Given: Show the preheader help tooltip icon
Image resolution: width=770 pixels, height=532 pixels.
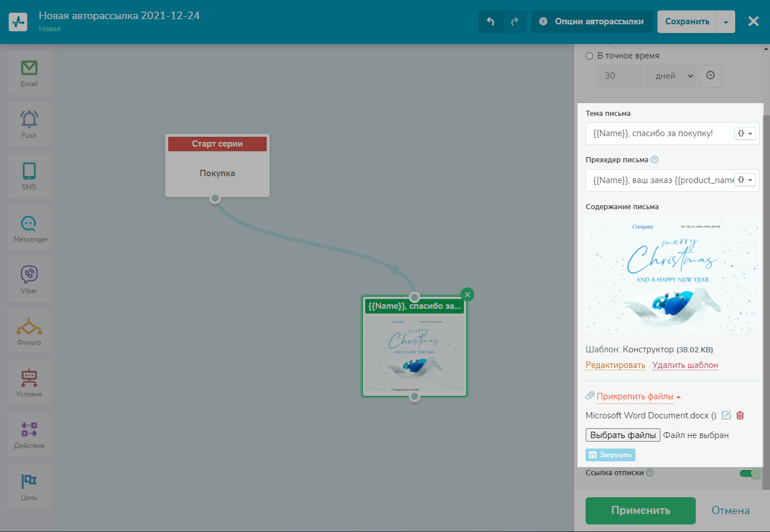Looking at the screenshot, I should point(655,159).
